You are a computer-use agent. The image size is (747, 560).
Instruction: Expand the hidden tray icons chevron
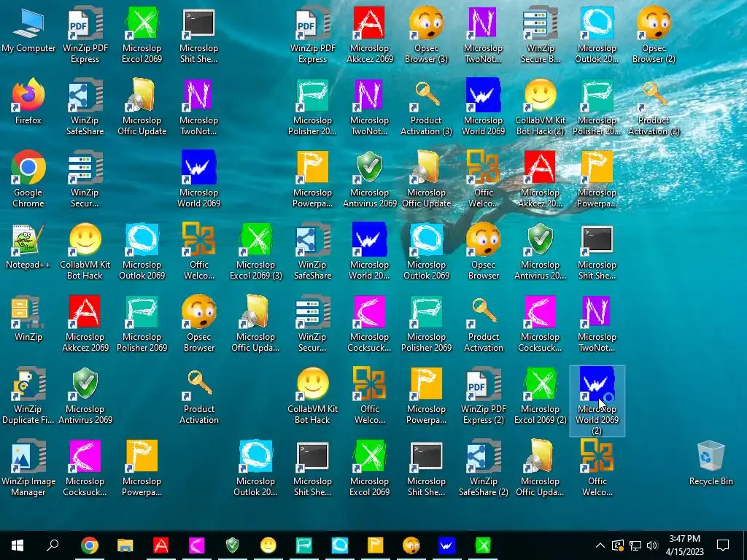[600, 545]
